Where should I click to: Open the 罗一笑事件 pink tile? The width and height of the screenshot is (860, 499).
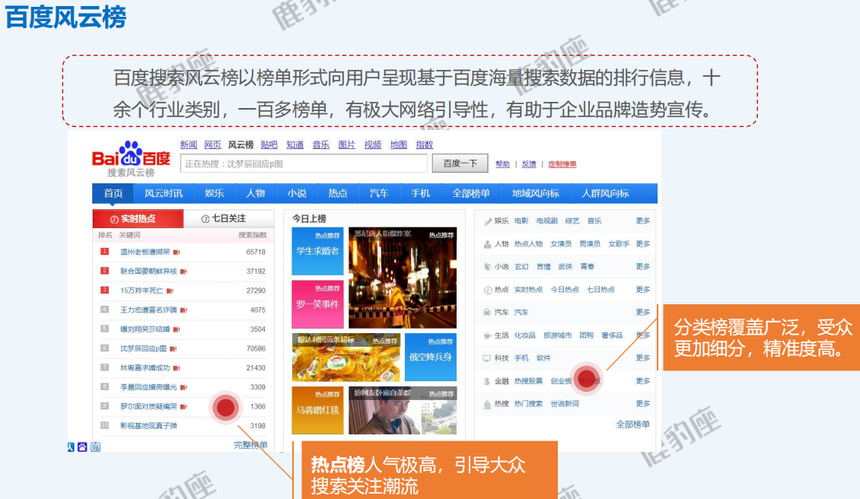coord(318,304)
